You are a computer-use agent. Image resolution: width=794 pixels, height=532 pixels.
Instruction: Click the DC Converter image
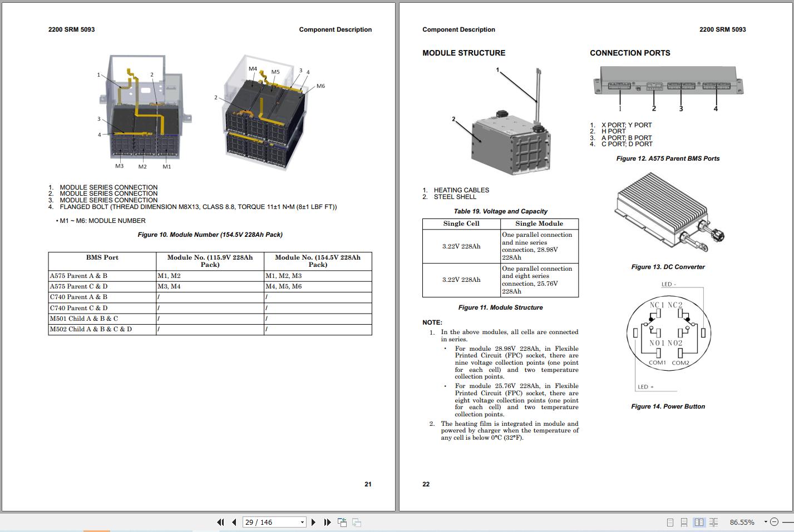(x=670, y=213)
